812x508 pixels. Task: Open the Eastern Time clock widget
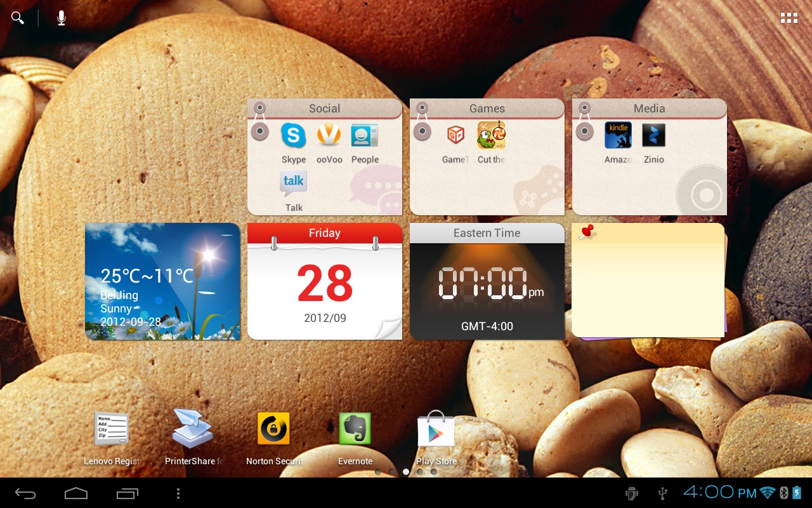487,281
